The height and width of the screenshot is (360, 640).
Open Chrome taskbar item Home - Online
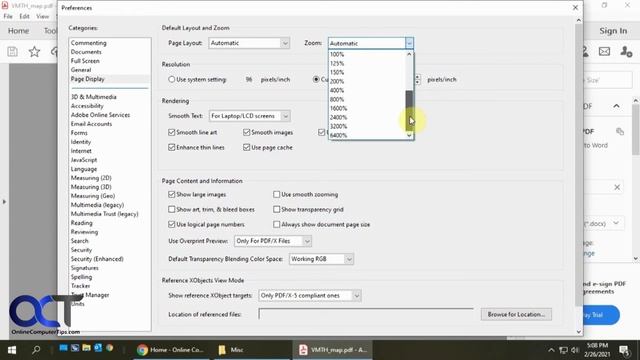[171, 350]
